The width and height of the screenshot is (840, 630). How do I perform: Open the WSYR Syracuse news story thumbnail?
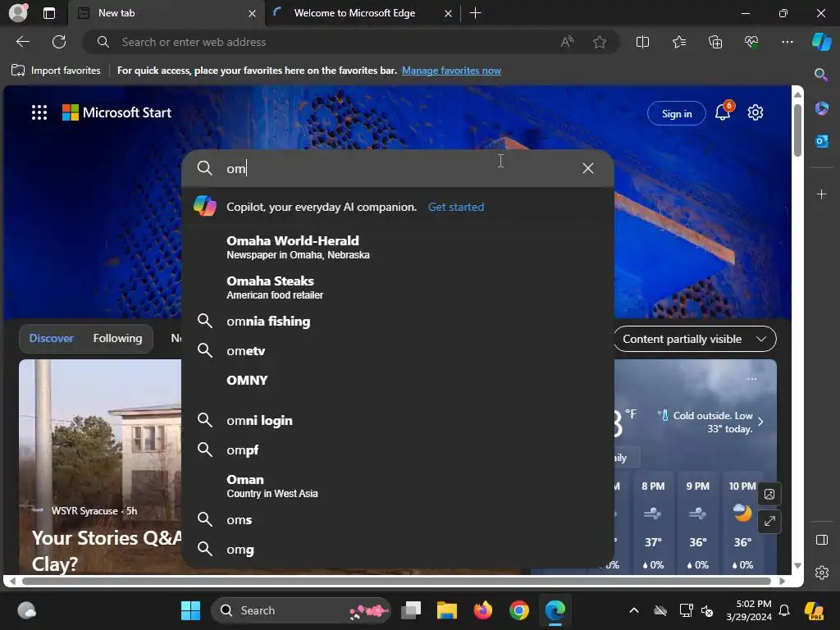(x=100, y=466)
